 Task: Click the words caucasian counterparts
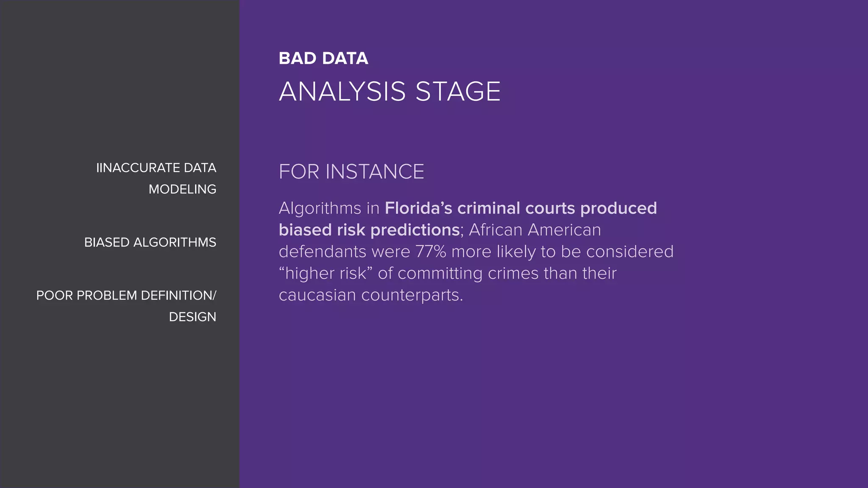371,295
